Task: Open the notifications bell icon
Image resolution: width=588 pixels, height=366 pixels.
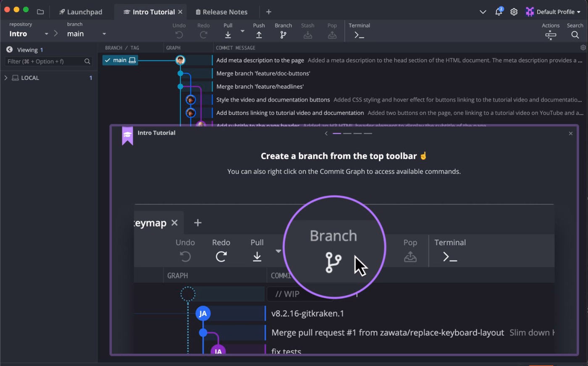Action: coord(498,12)
